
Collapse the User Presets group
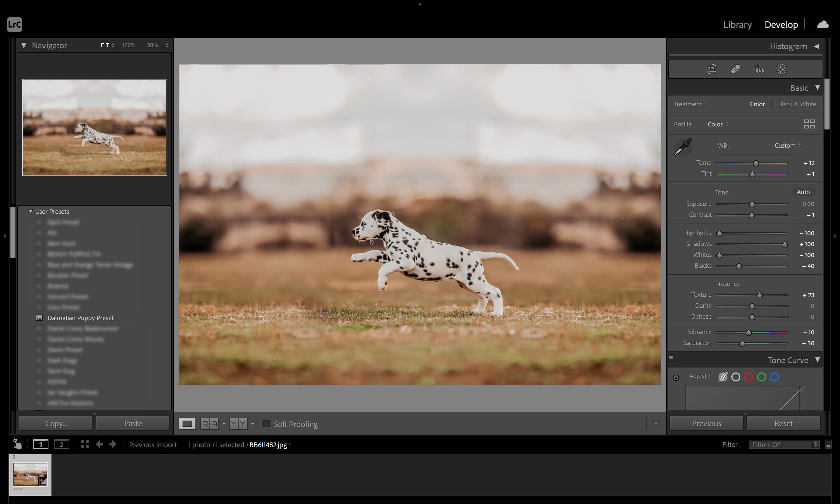click(x=30, y=211)
